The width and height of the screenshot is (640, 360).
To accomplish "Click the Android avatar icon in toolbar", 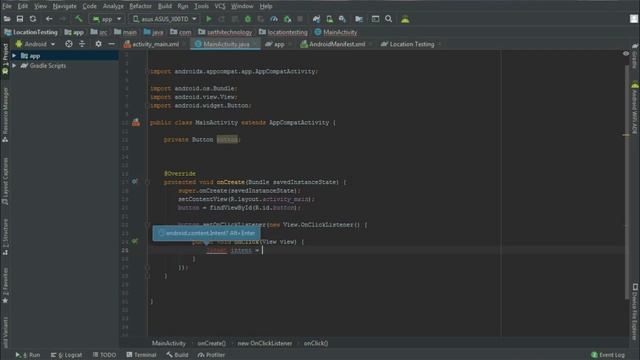I will pyautogui.click(x=405, y=19).
